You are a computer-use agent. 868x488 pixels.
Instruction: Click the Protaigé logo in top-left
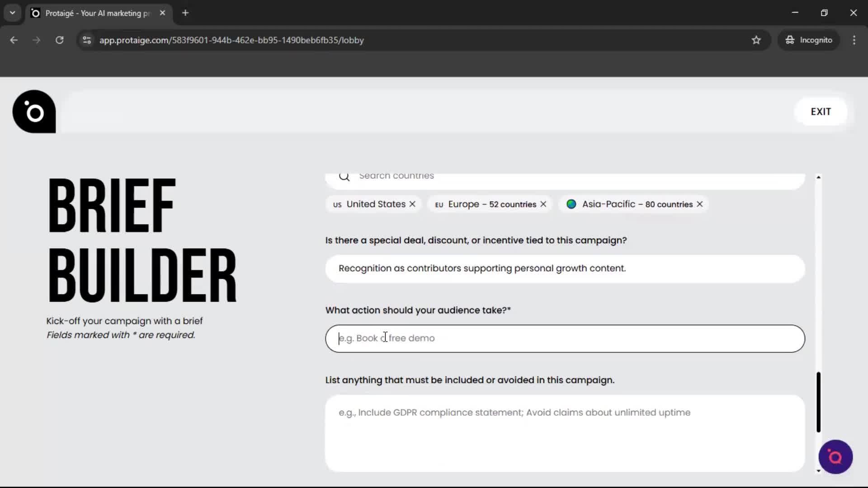pos(34,112)
